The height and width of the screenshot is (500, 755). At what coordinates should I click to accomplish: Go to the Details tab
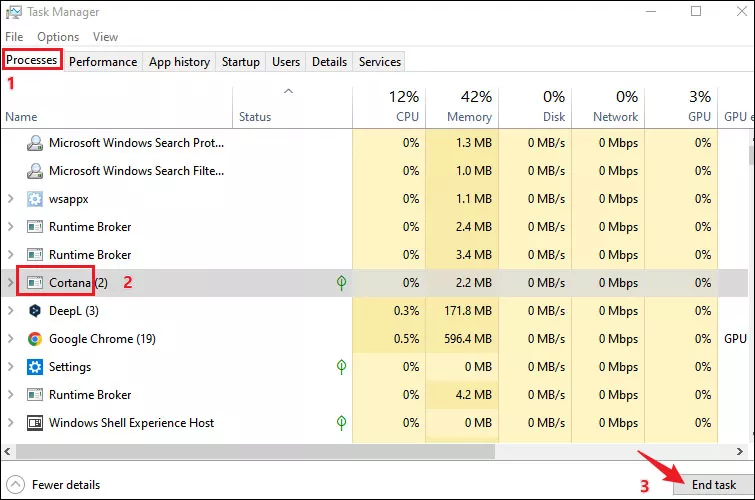(329, 62)
